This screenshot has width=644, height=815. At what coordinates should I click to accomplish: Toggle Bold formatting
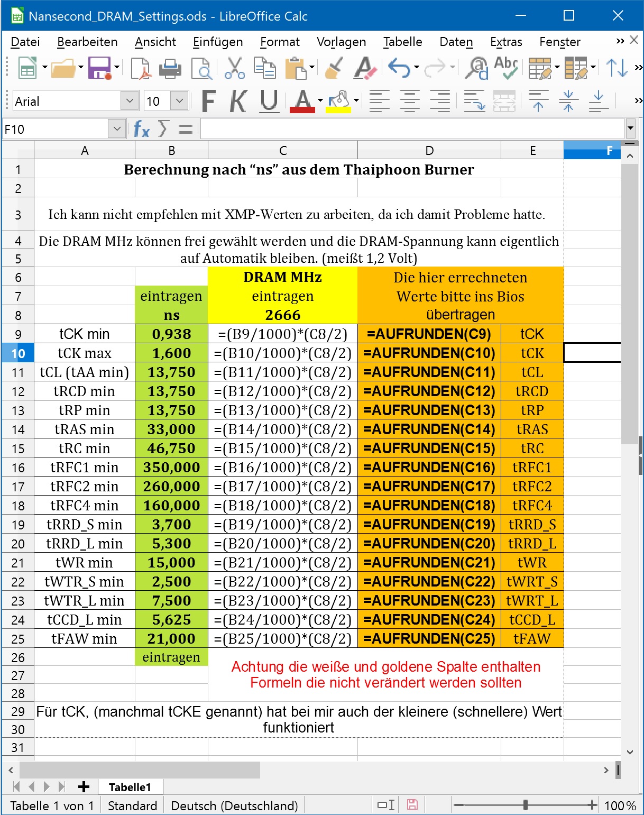pyautogui.click(x=208, y=101)
